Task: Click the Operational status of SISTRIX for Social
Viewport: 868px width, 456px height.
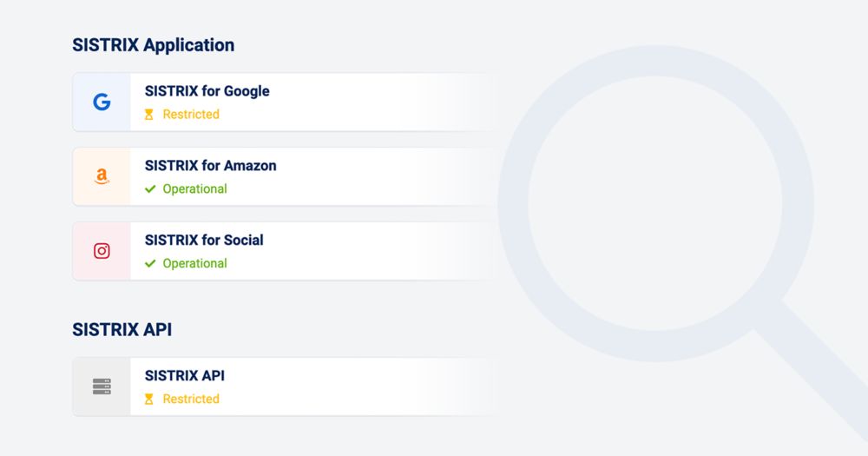Action: (194, 264)
